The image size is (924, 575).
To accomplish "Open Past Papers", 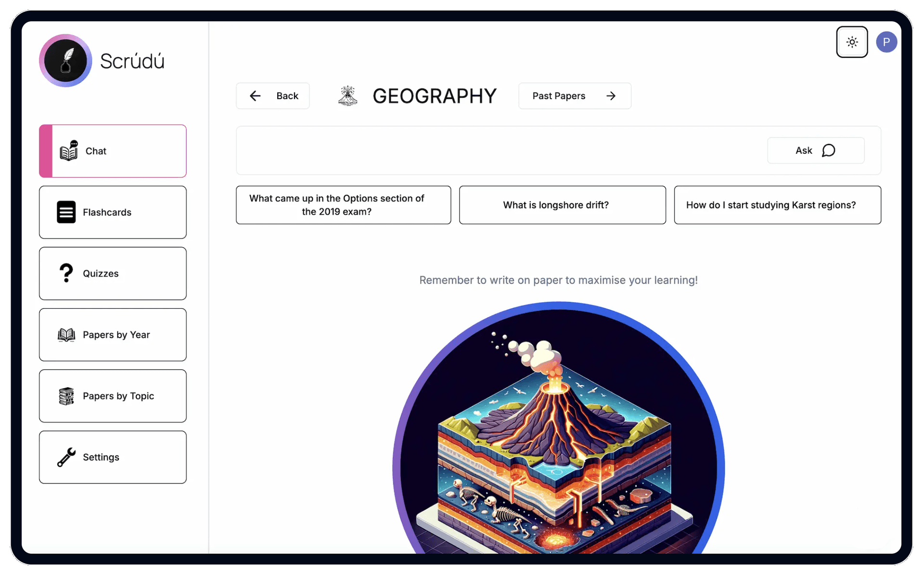I will (575, 96).
